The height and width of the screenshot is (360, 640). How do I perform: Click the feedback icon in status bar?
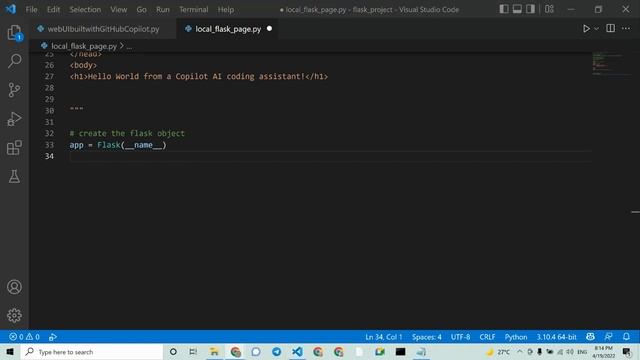[608, 337]
